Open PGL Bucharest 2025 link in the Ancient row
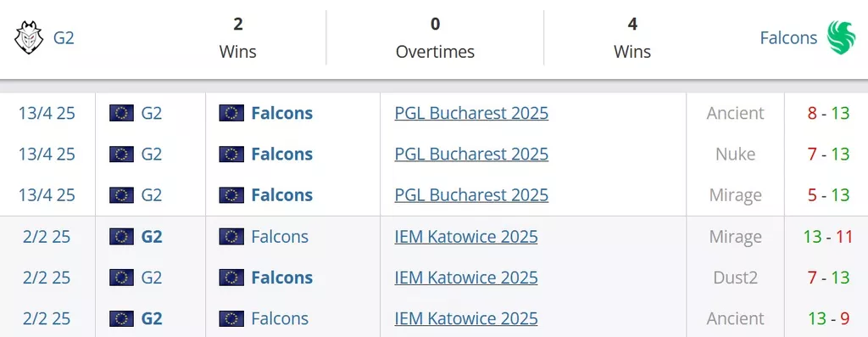The height and width of the screenshot is (337, 868). (x=471, y=113)
